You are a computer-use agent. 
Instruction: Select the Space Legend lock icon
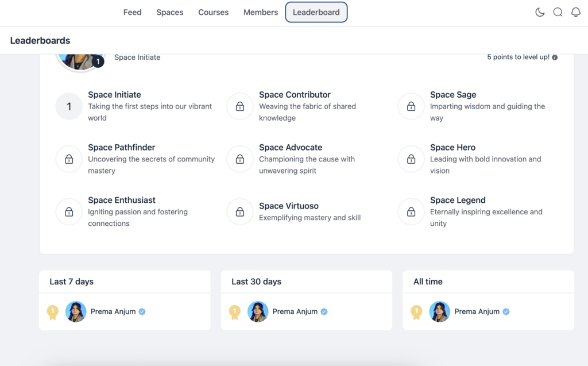pyautogui.click(x=411, y=211)
